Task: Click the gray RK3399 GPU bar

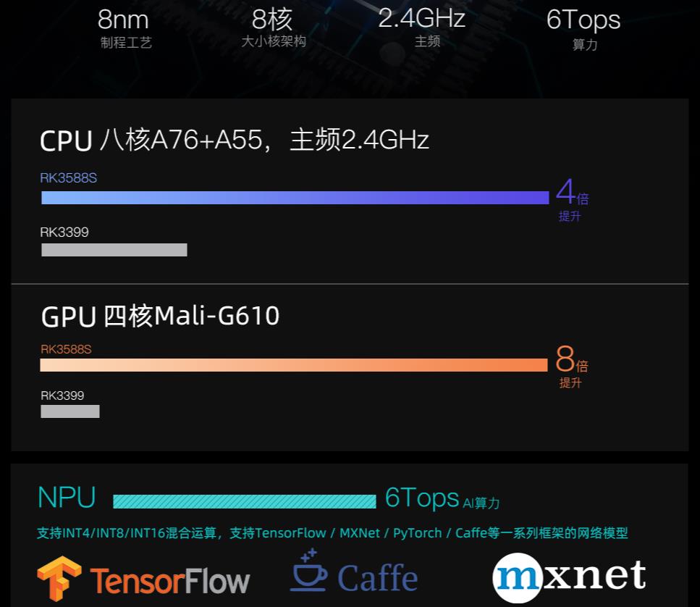Action: pos(69,411)
